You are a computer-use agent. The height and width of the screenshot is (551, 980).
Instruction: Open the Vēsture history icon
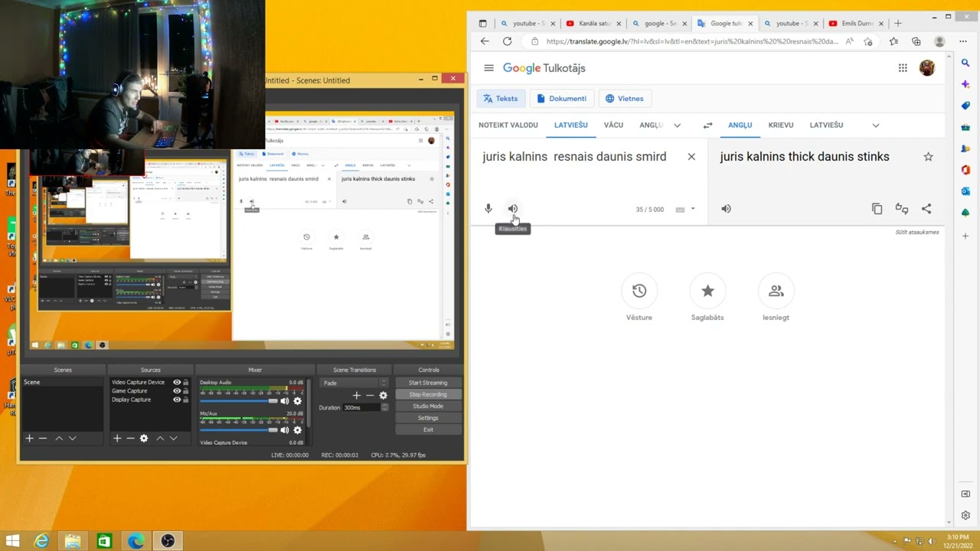tap(639, 291)
